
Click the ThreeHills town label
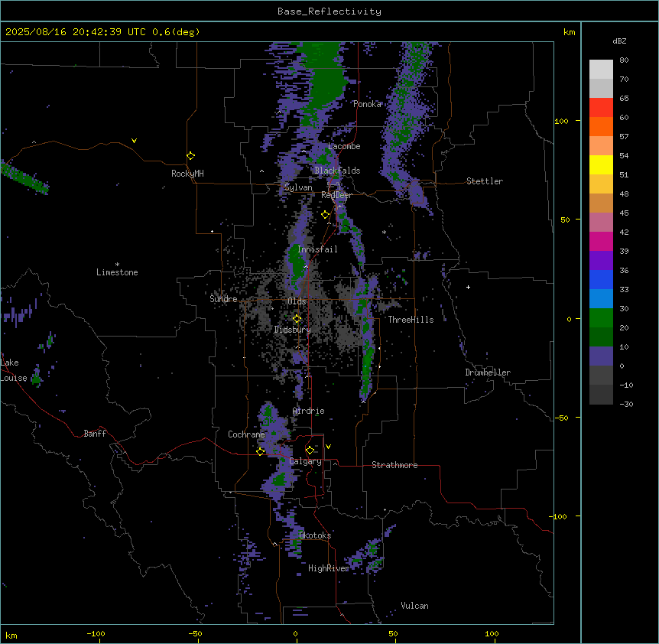coord(411,320)
